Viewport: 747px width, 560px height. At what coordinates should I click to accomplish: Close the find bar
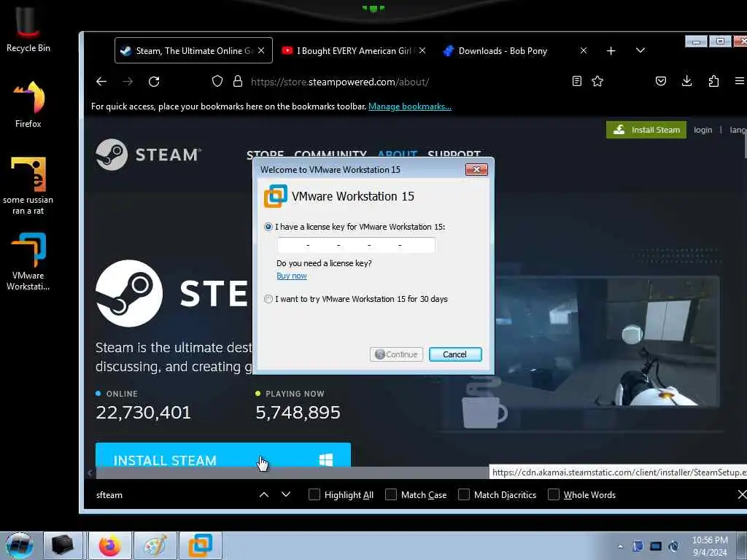(742, 495)
